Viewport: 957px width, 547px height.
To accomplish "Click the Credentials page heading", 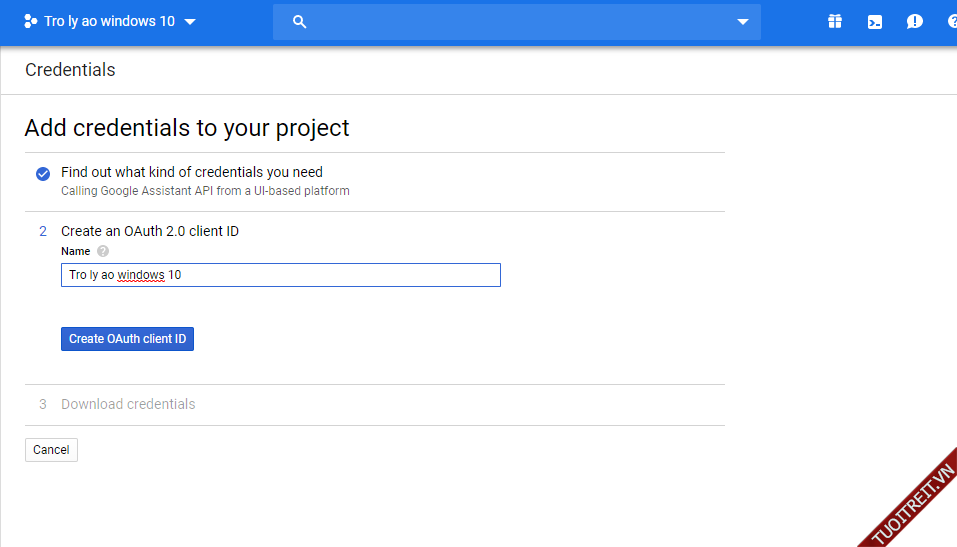I will (x=70, y=70).
